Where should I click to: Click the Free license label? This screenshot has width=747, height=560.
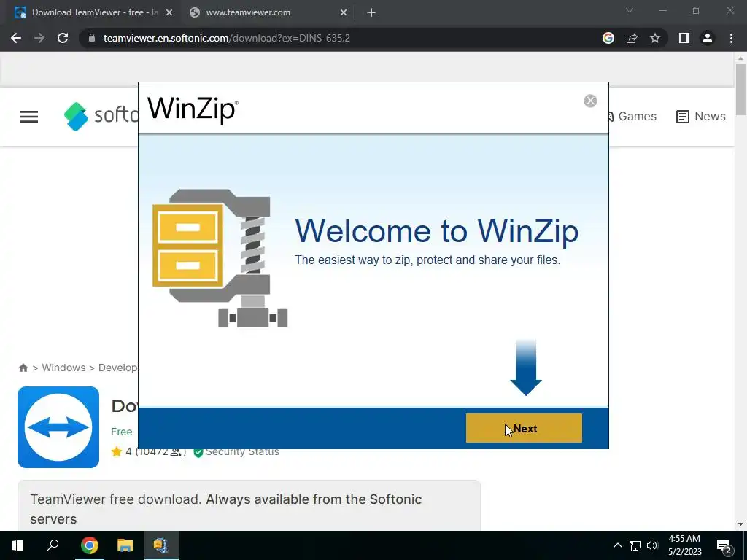(122, 432)
